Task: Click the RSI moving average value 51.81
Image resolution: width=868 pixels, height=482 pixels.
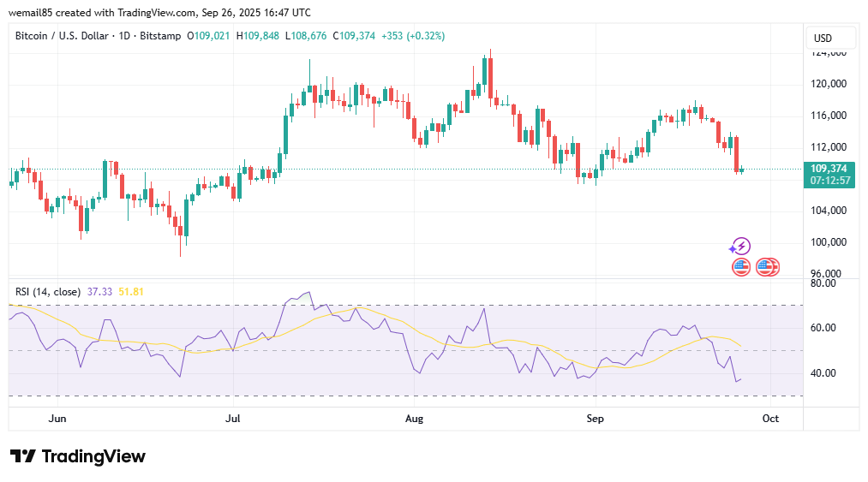Action: click(x=131, y=292)
